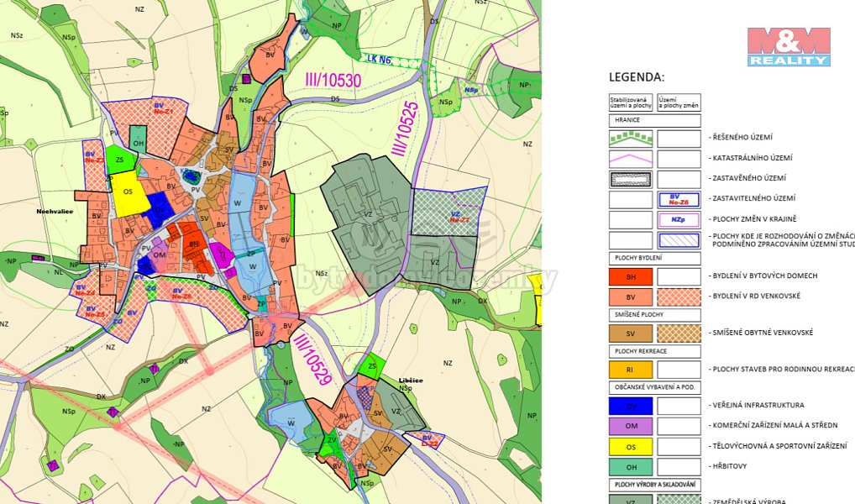Click the Libčice village name label
Viewport: 855px width, 504px height.
click(411, 381)
